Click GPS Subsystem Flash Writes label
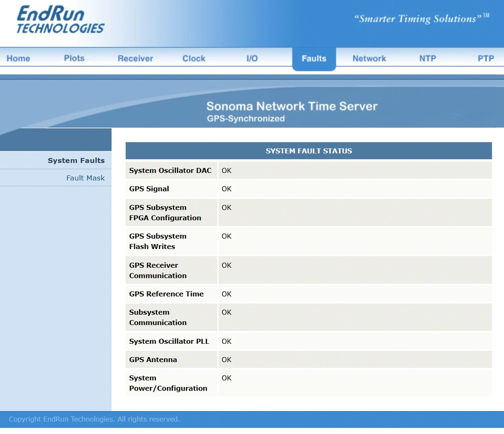 point(158,241)
